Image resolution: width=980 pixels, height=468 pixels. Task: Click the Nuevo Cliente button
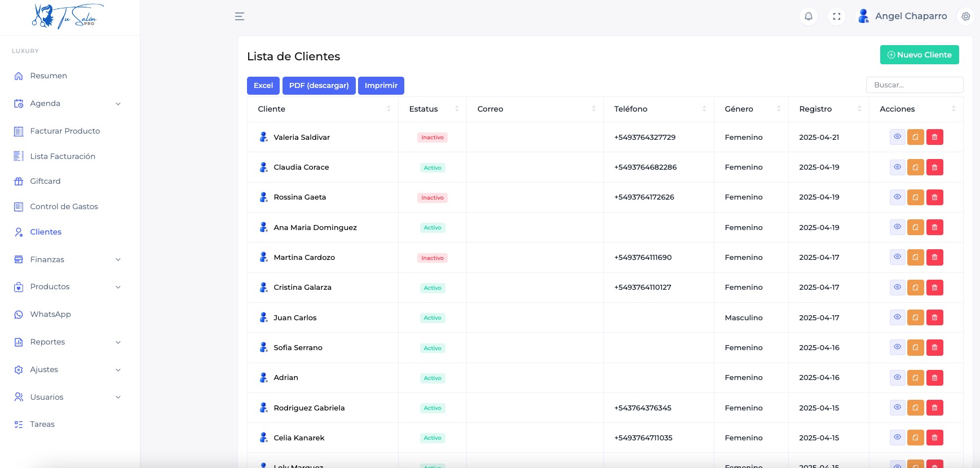[919, 55]
